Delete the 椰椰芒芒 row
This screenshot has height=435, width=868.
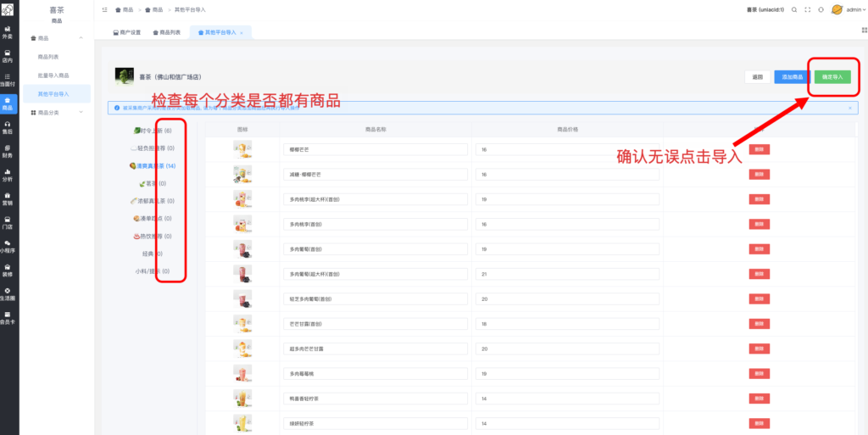[x=759, y=149]
